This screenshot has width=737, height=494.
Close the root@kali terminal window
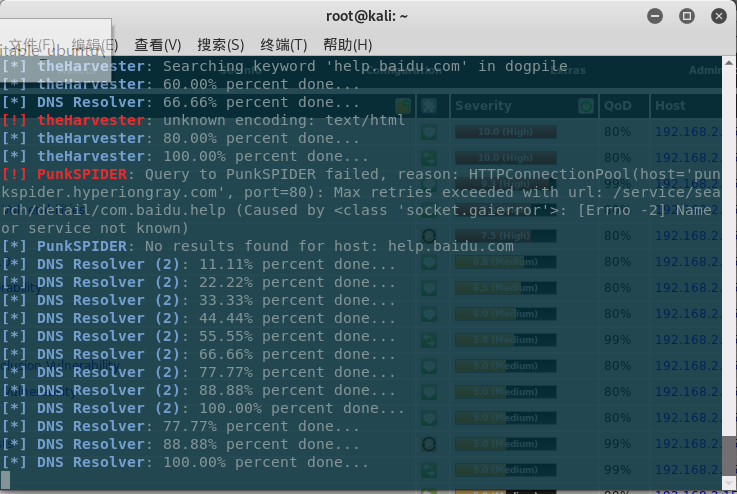(x=719, y=16)
